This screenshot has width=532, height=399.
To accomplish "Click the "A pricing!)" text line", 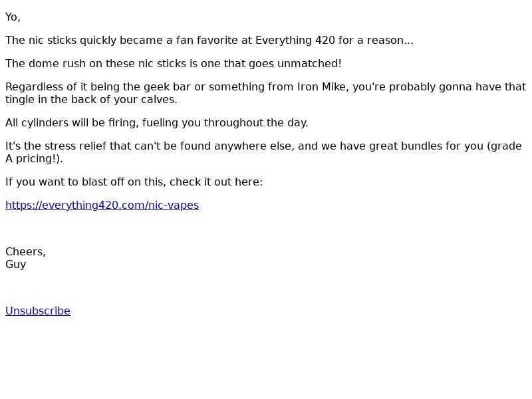I will pos(35,158).
